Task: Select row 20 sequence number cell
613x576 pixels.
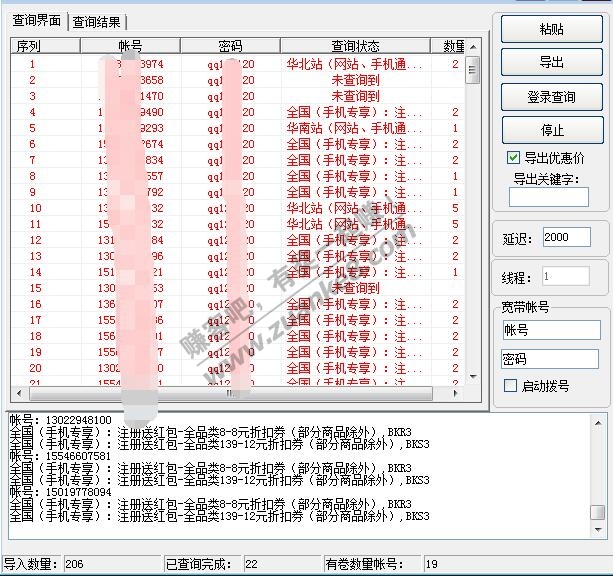Action: pyautogui.click(x=36, y=368)
